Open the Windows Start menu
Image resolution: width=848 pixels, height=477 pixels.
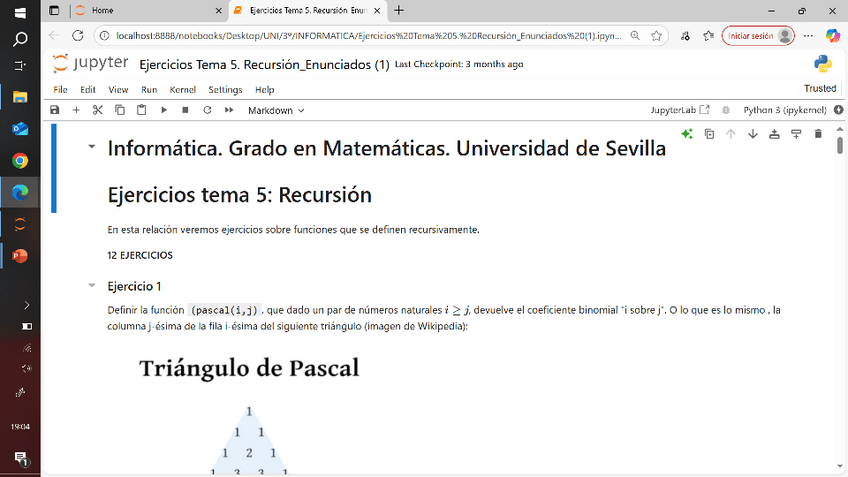pos(20,12)
